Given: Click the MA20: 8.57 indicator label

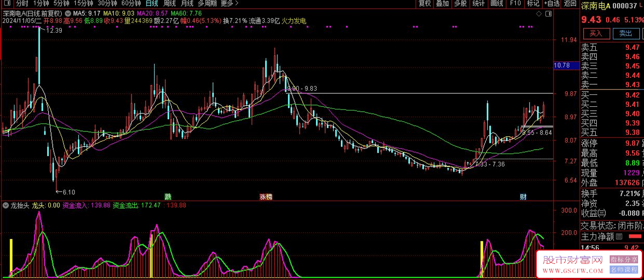Looking at the screenshot, I should click(x=152, y=12).
